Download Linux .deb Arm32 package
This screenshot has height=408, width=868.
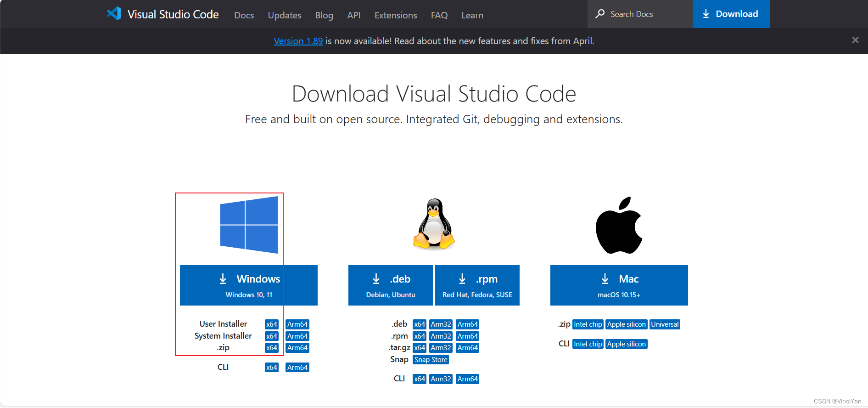coord(441,324)
